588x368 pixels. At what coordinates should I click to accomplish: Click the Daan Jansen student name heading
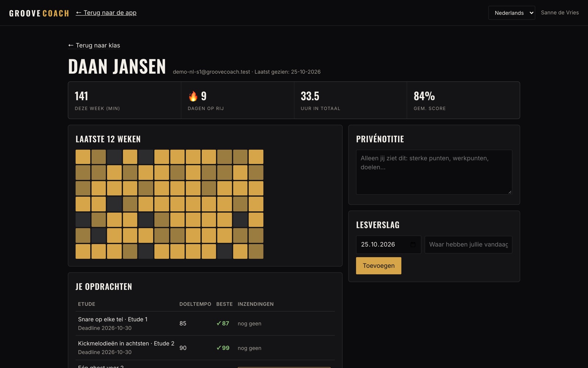pos(117,67)
